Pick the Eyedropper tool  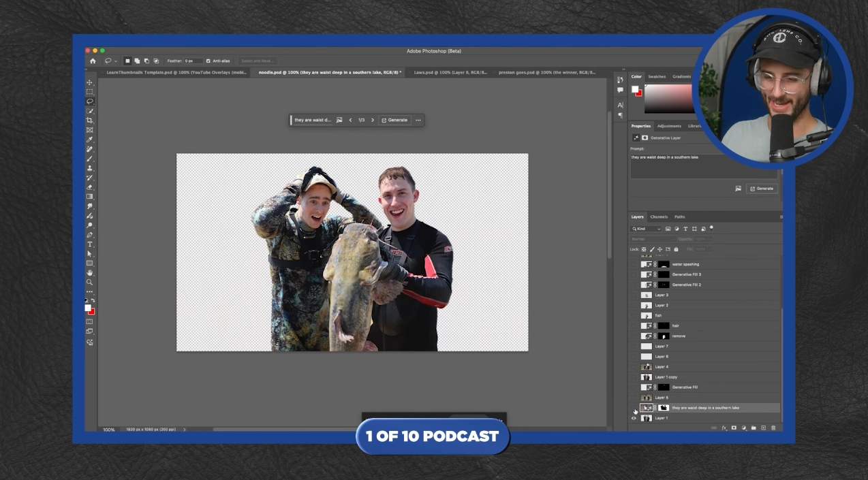[89, 140]
